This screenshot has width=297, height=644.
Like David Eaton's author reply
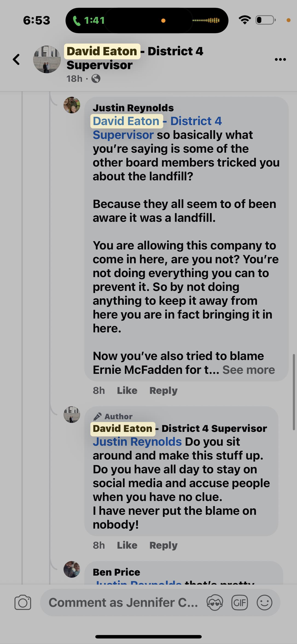(x=127, y=545)
